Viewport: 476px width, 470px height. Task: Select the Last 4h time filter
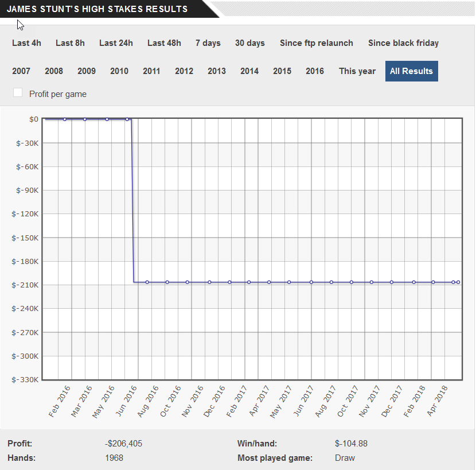tap(26, 43)
